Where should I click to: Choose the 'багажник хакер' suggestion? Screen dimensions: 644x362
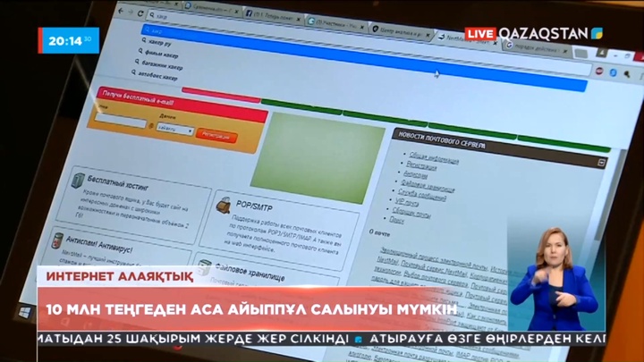pos(163,65)
